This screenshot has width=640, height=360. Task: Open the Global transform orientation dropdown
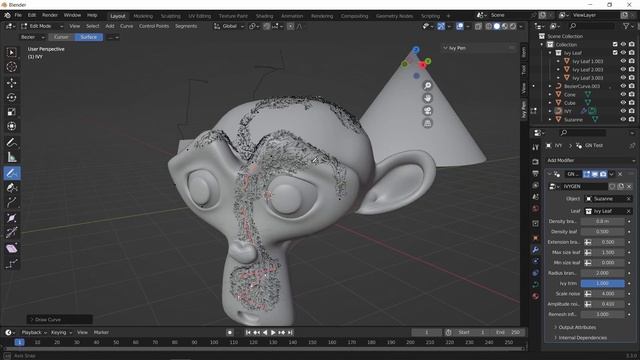(x=229, y=26)
